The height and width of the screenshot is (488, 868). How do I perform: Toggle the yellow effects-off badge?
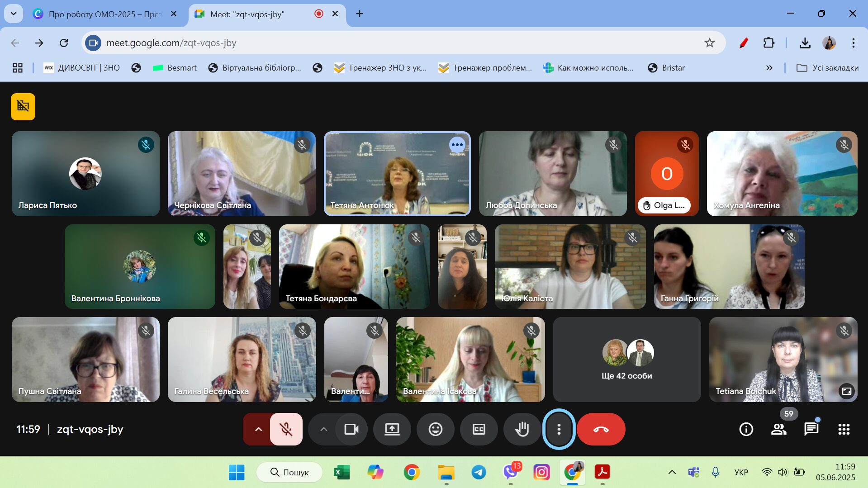click(23, 107)
